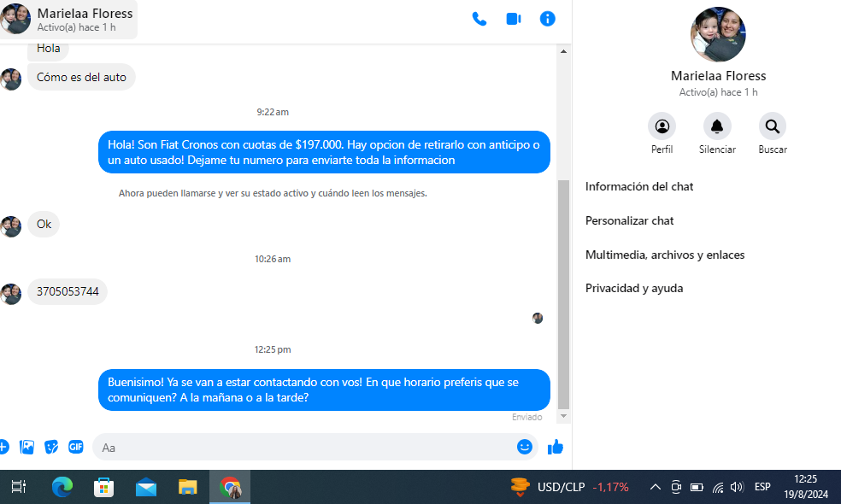
Task: Select the 'Buenisimo!' sent message
Action: tap(324, 390)
